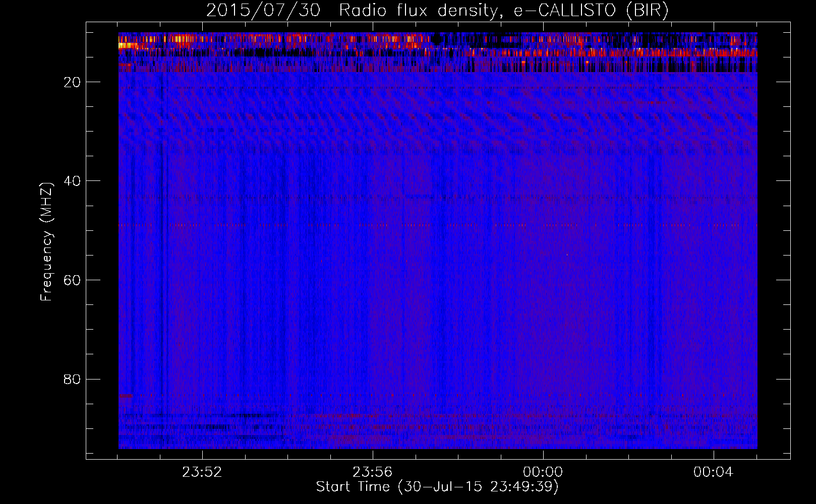Click the bright yellow burst near 15 MHz

click(127, 45)
